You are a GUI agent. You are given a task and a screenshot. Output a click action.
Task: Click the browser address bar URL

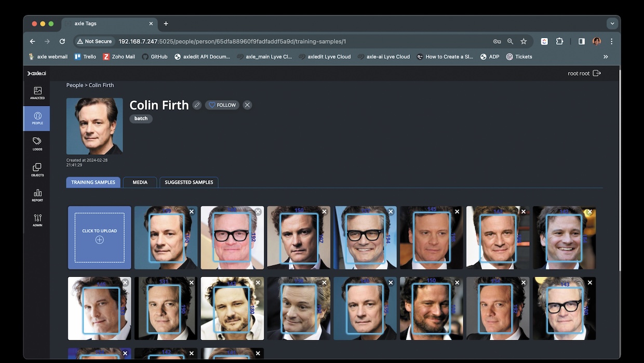[232, 42]
